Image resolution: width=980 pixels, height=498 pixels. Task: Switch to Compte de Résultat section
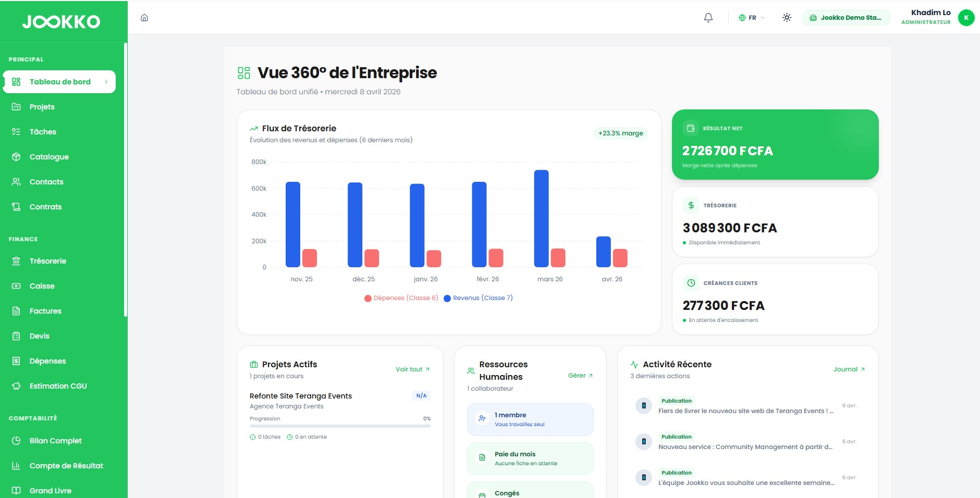coord(66,465)
